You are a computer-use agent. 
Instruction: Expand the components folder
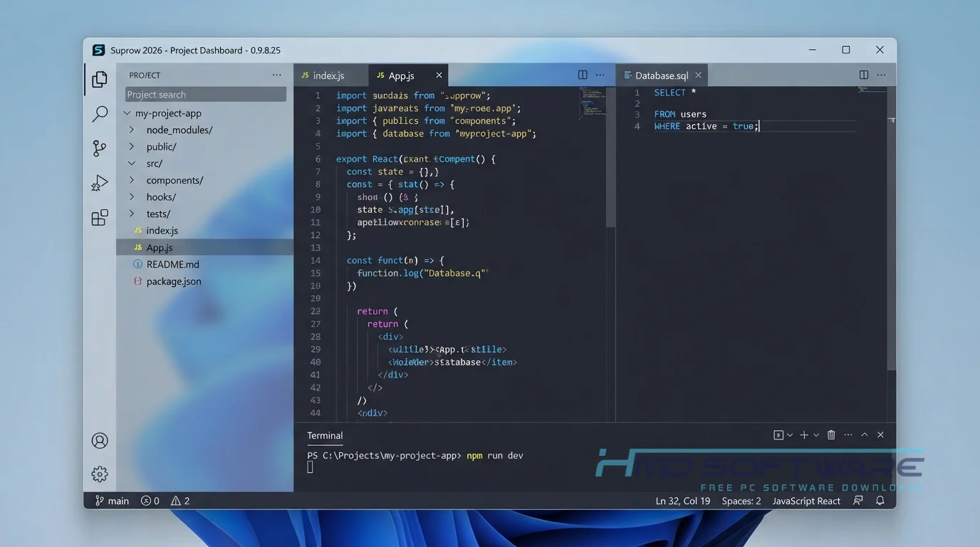click(x=132, y=180)
